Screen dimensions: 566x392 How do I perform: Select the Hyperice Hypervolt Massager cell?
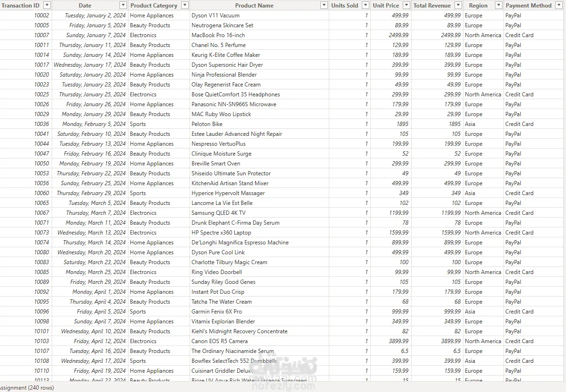pos(259,193)
